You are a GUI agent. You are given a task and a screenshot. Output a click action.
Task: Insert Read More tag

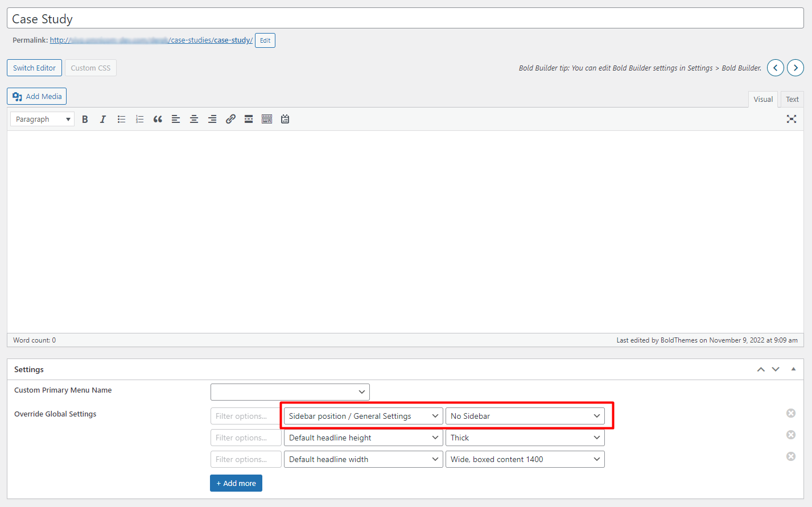tap(249, 119)
